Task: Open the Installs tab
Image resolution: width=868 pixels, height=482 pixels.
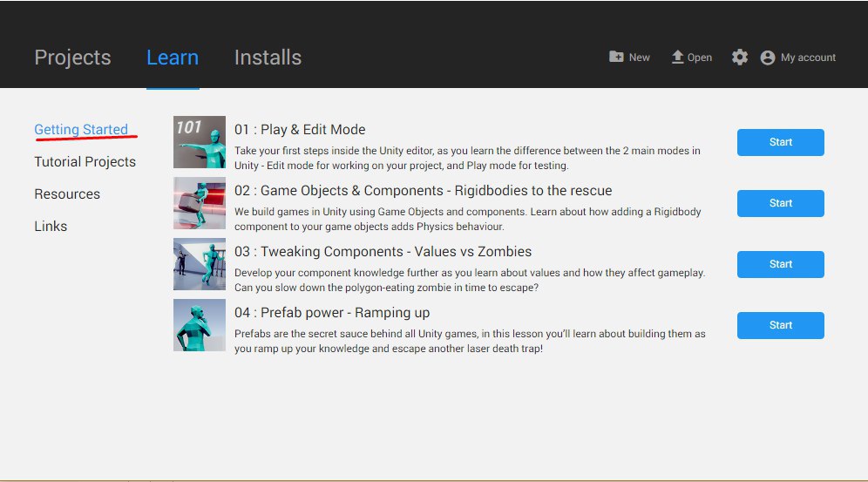Action: (268, 58)
